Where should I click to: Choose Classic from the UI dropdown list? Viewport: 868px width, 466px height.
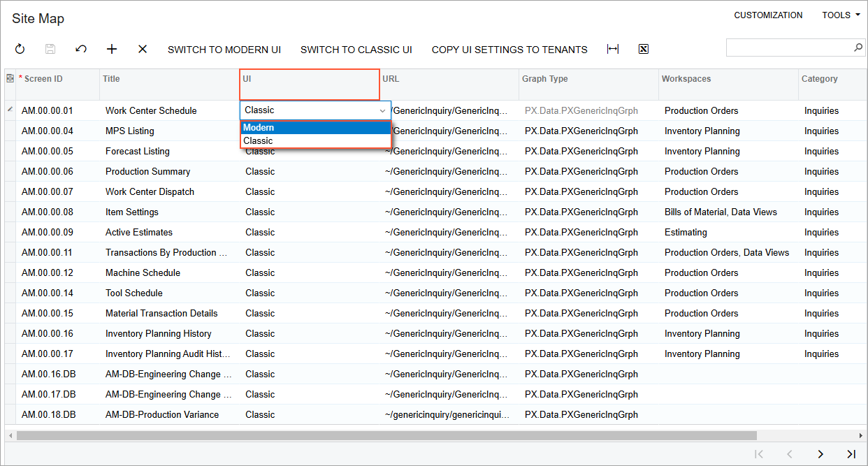(315, 140)
